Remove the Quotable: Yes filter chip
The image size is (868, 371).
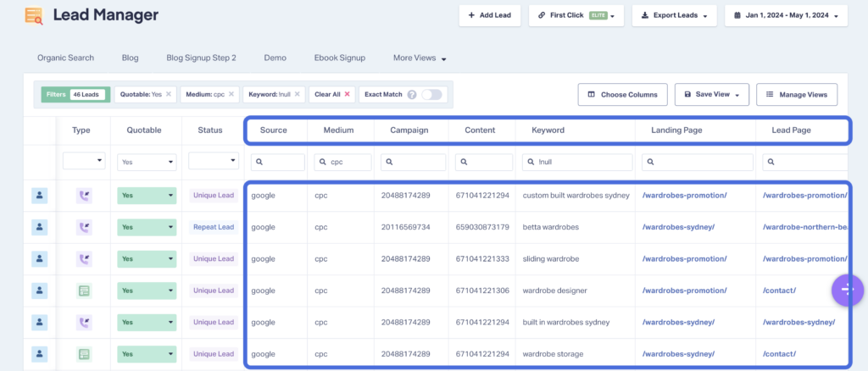tap(169, 95)
